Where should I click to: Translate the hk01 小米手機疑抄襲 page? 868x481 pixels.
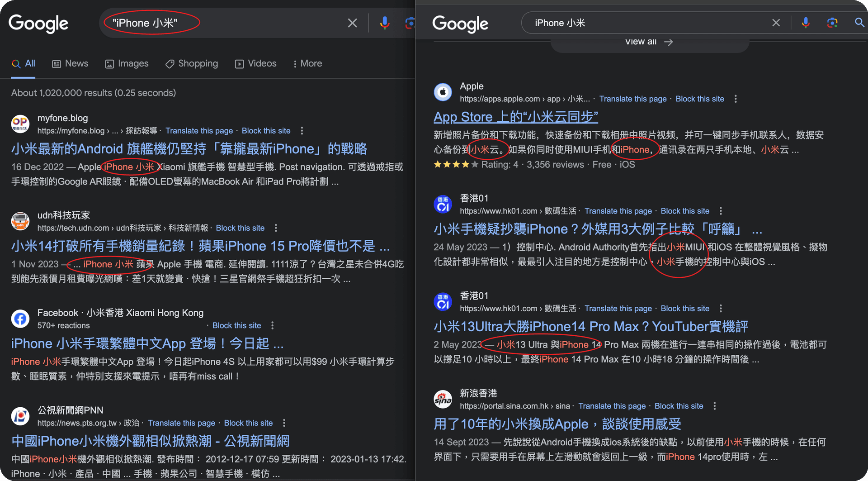[x=618, y=211]
